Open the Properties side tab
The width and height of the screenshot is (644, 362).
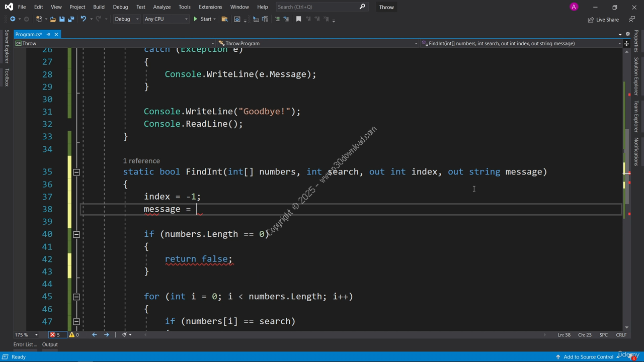coord(636,41)
